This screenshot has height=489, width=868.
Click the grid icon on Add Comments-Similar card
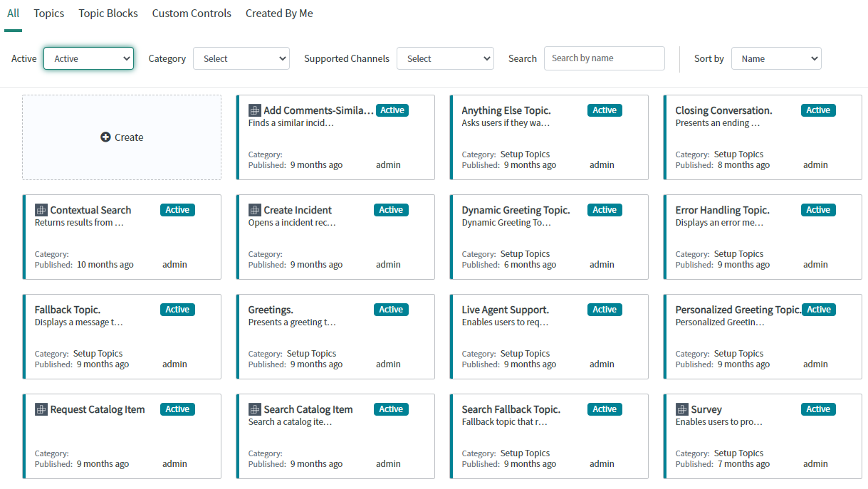pos(254,110)
